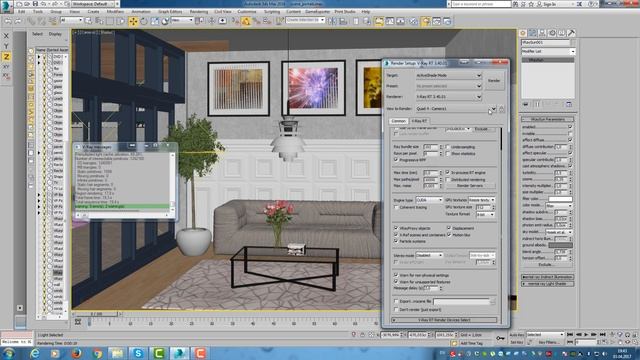
Task: Open the Customize menu
Action: (247, 12)
